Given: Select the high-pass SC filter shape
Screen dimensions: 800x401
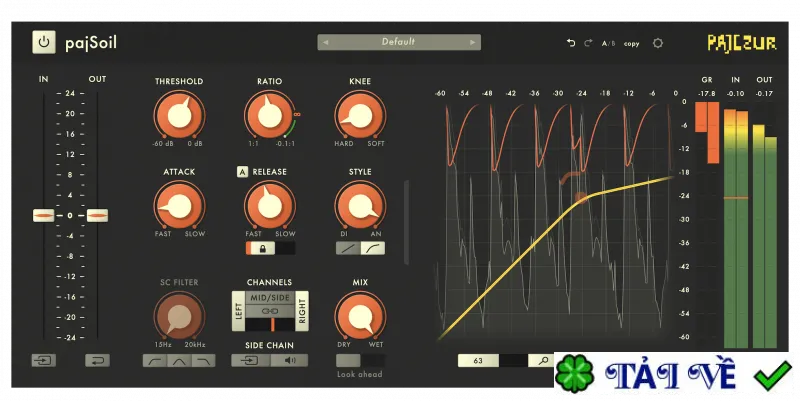Looking at the screenshot, I should click(x=155, y=361).
